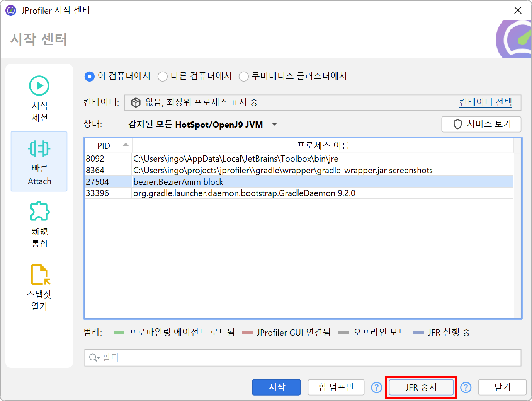Expand the 감지된 모든 HotSpot/OpenJ9 JVM dropdown
The image size is (532, 401).
[x=274, y=125]
